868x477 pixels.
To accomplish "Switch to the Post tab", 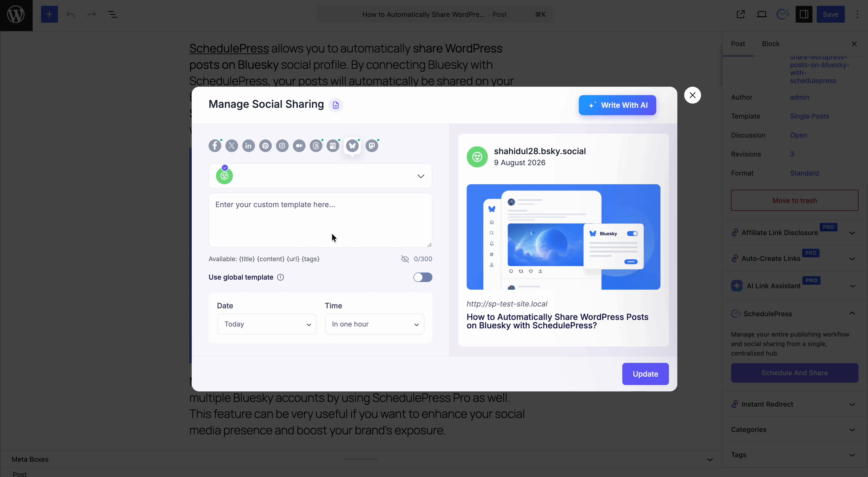I will [x=738, y=44].
